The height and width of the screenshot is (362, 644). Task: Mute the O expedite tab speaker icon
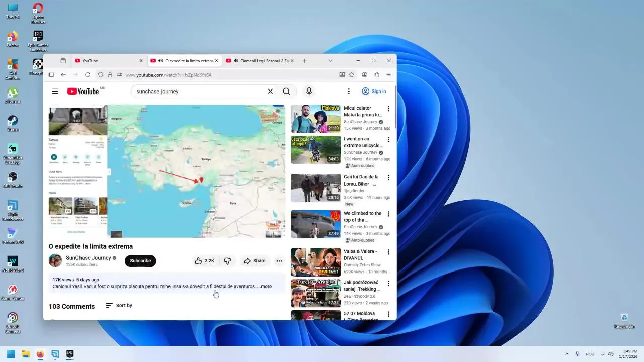160,61
